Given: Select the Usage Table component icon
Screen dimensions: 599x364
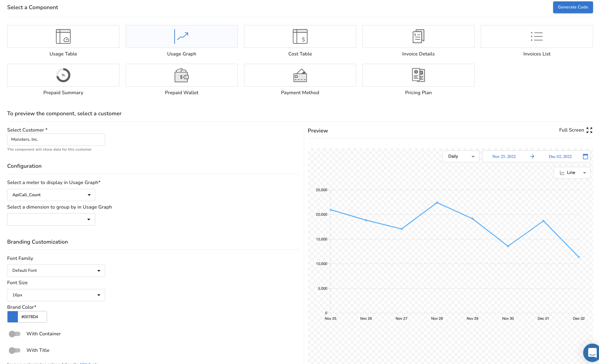Looking at the screenshot, I should coord(63,36).
